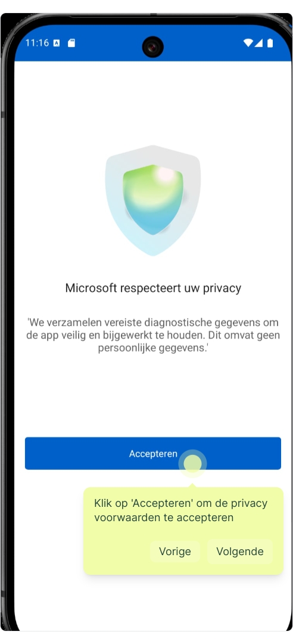This screenshot has width=293, height=644.
Task: Click the green inner shield graphic
Action: click(152, 200)
